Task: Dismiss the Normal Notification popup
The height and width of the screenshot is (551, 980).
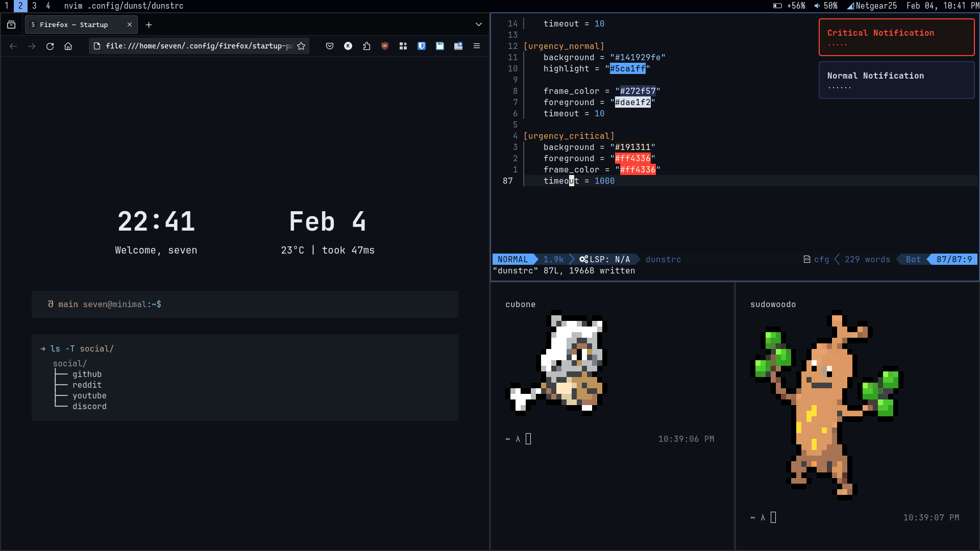Action: 897,80
